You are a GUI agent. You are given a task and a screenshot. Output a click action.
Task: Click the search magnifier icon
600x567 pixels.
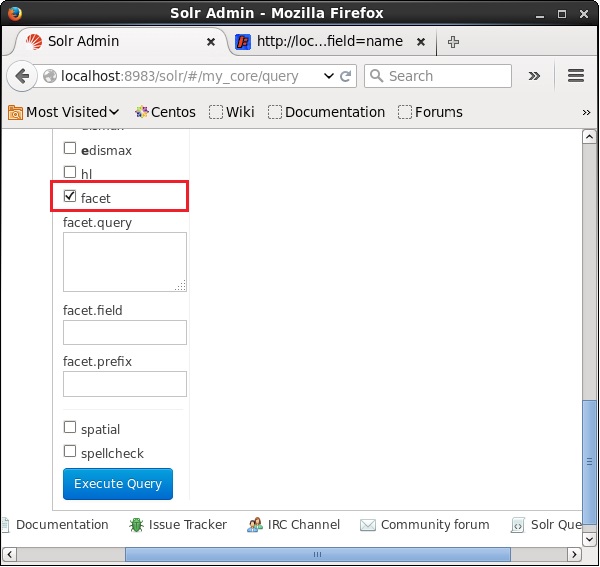tap(376, 76)
